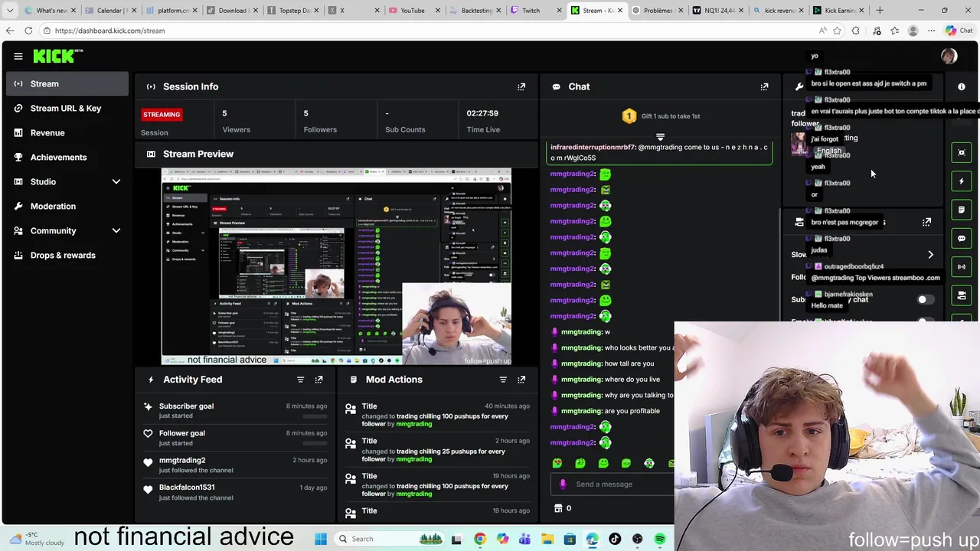Open a new browser tab
The width and height of the screenshot is (980, 551).
click(x=880, y=11)
